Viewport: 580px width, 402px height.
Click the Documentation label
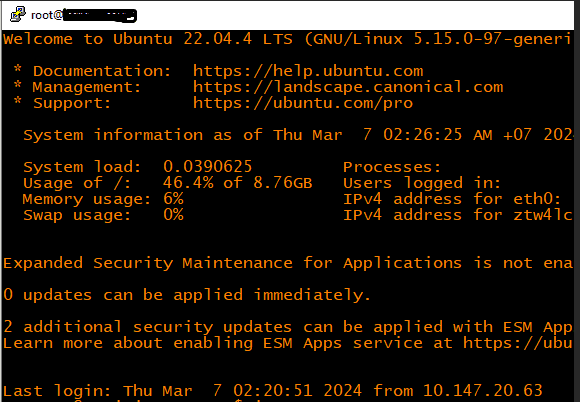102,71
